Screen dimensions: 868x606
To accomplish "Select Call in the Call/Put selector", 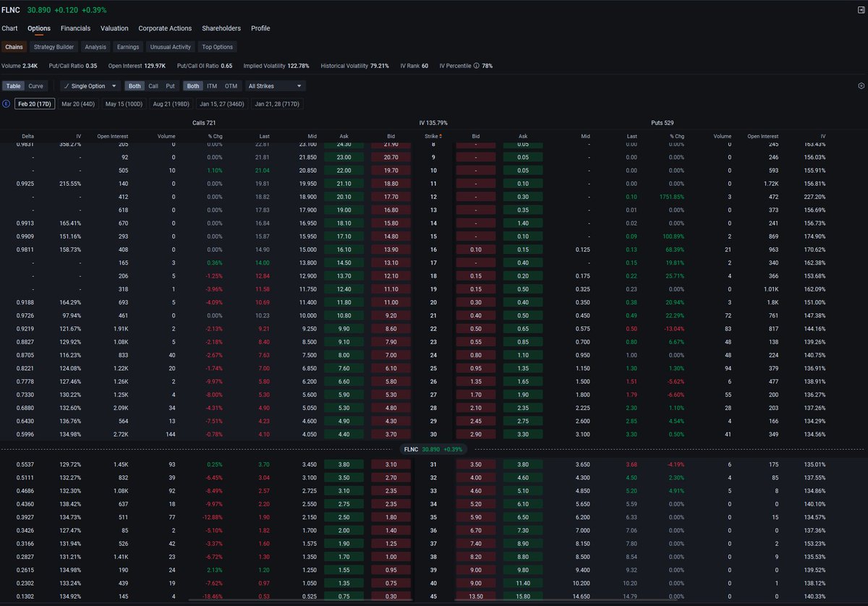I will pos(153,86).
